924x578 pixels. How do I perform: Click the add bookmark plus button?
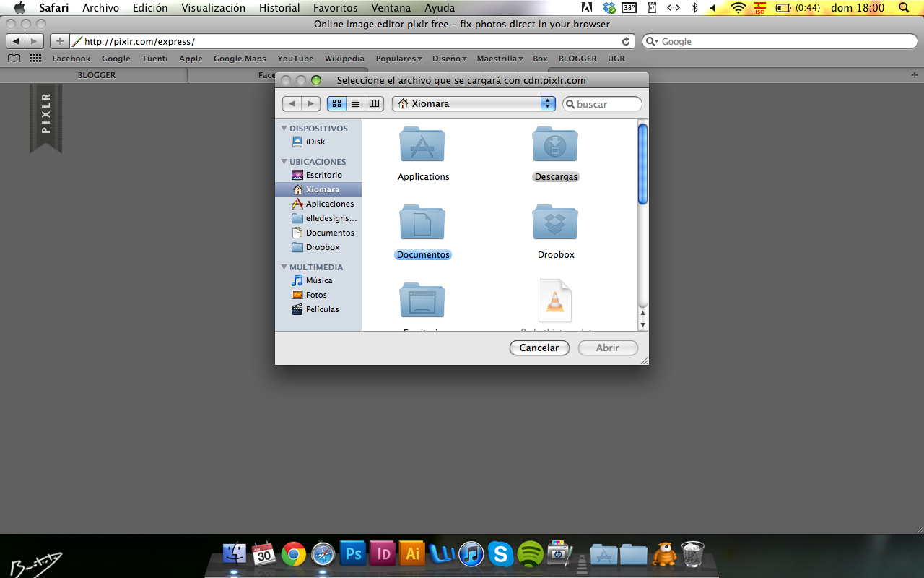[59, 41]
